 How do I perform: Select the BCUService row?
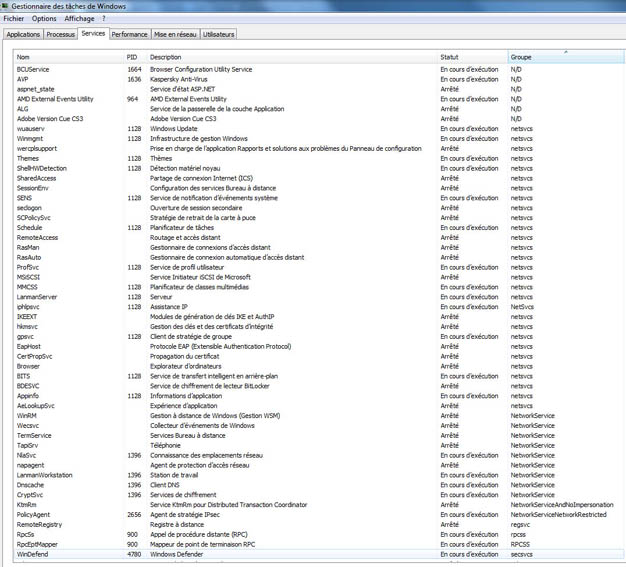[x=319, y=69]
